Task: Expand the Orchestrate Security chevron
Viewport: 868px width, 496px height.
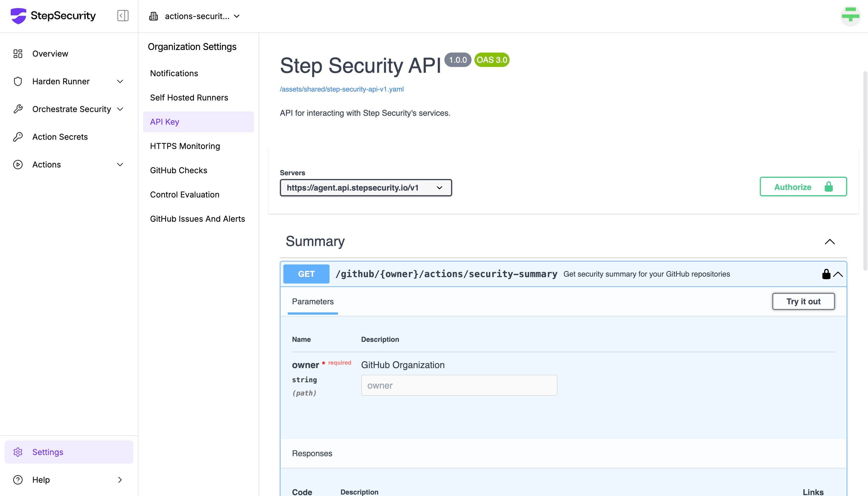Action: 120,109
